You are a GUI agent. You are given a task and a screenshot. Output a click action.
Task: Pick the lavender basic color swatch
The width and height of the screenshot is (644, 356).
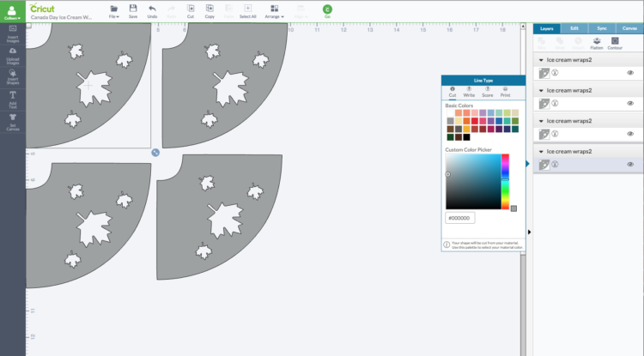(x=483, y=112)
